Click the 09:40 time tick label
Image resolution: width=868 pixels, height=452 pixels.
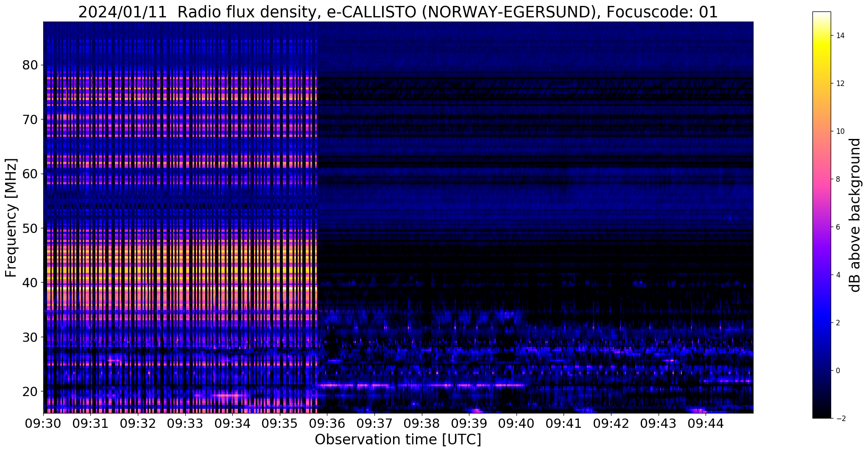pyautogui.click(x=516, y=423)
